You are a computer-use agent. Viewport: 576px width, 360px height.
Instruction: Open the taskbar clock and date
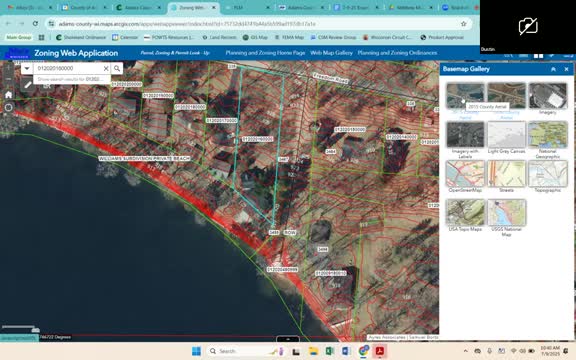point(550,351)
